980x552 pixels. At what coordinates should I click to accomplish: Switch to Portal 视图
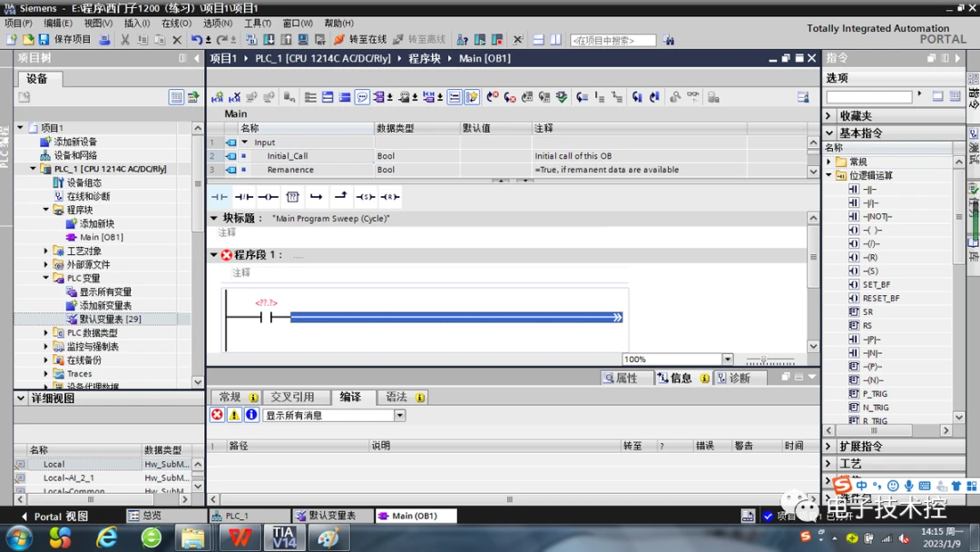55,517
